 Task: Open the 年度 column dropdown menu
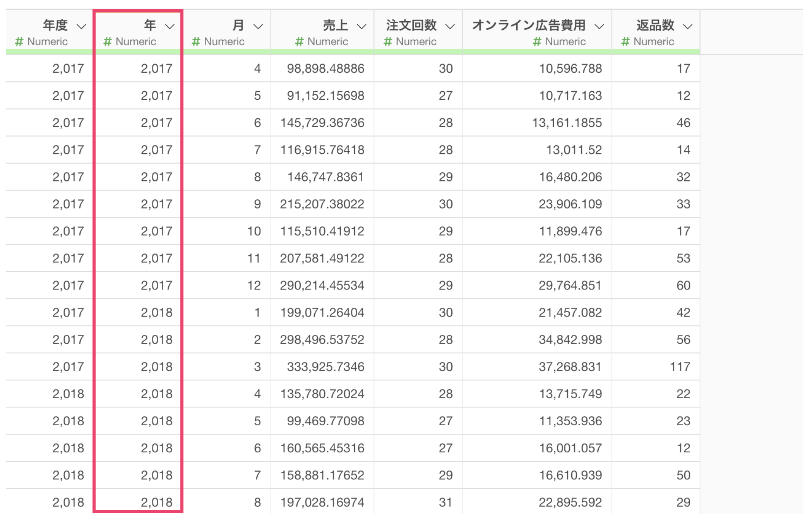coord(81,27)
